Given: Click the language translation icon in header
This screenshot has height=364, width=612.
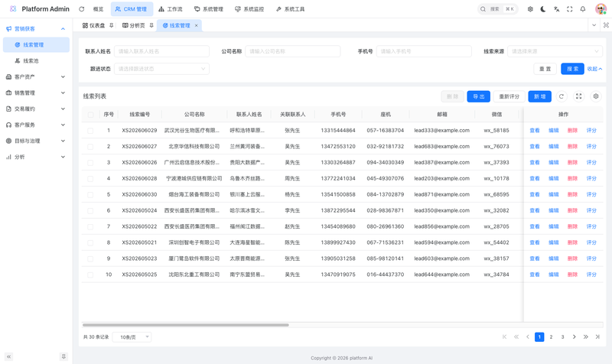Looking at the screenshot, I should [x=556, y=9].
